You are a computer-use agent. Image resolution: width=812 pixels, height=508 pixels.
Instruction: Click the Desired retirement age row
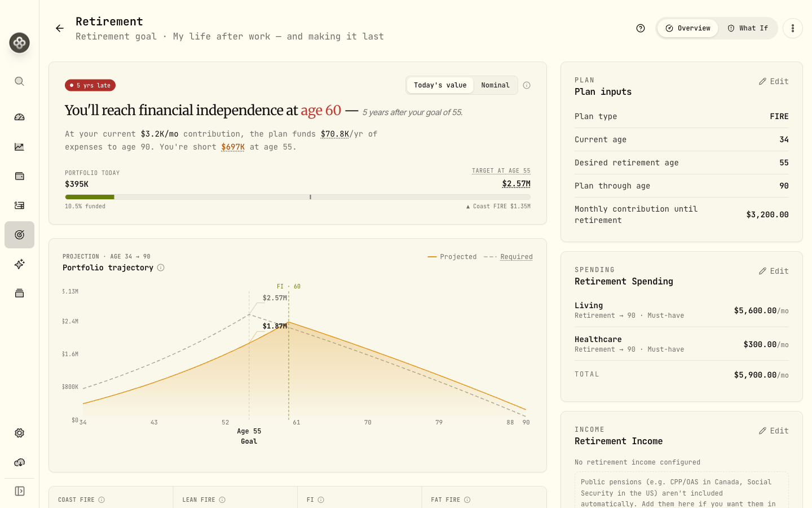pyautogui.click(x=682, y=163)
